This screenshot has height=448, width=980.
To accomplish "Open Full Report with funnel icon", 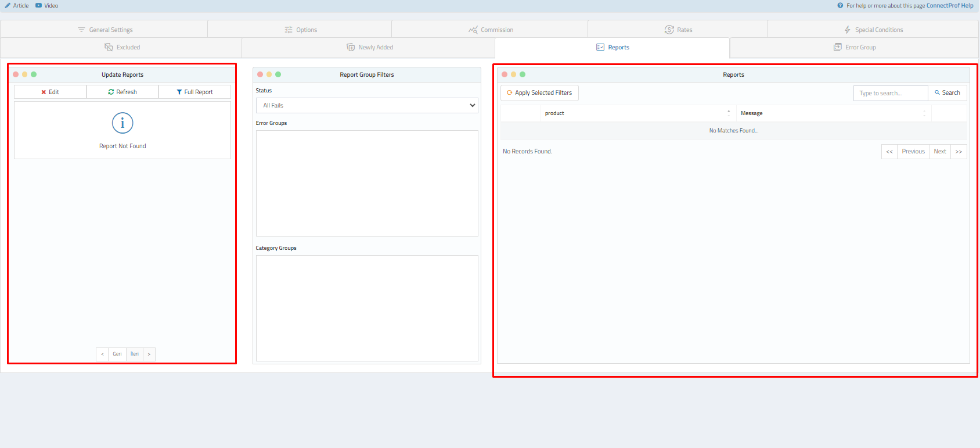I will (x=194, y=92).
